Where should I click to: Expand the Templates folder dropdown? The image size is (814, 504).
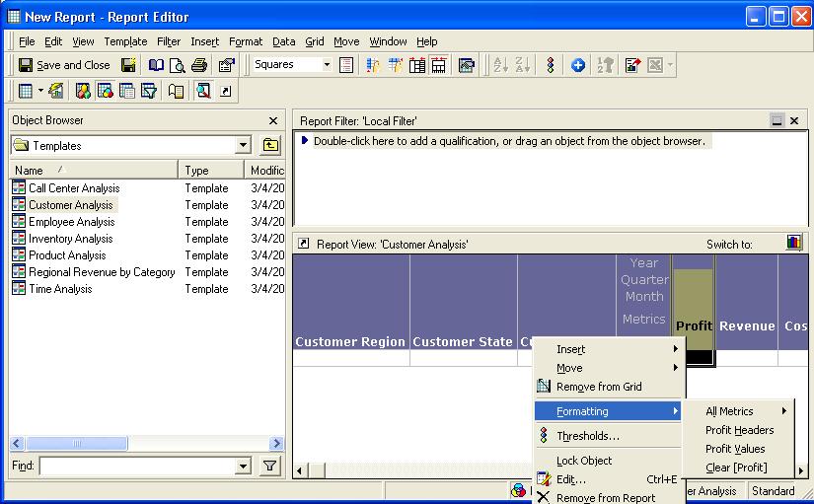tap(243, 145)
